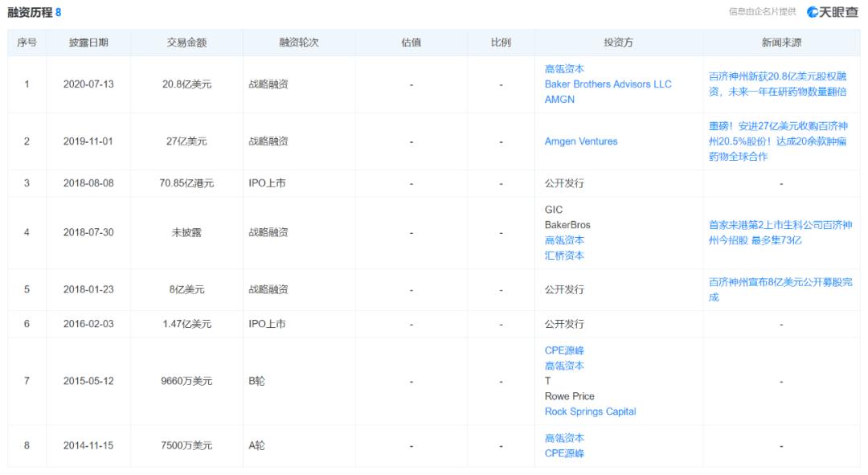Open the 首家来港第2上市生科公司 news link
Image resolution: width=868 pixels, height=475 pixels.
[x=780, y=232]
